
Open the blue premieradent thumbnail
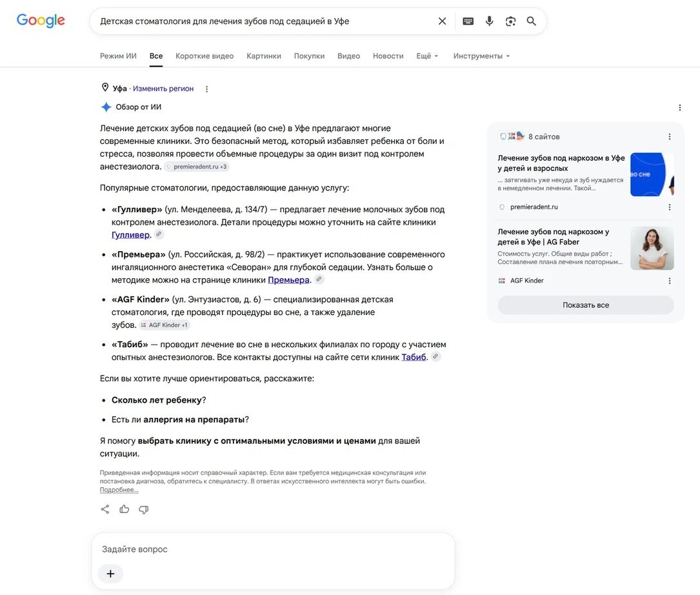tap(652, 174)
